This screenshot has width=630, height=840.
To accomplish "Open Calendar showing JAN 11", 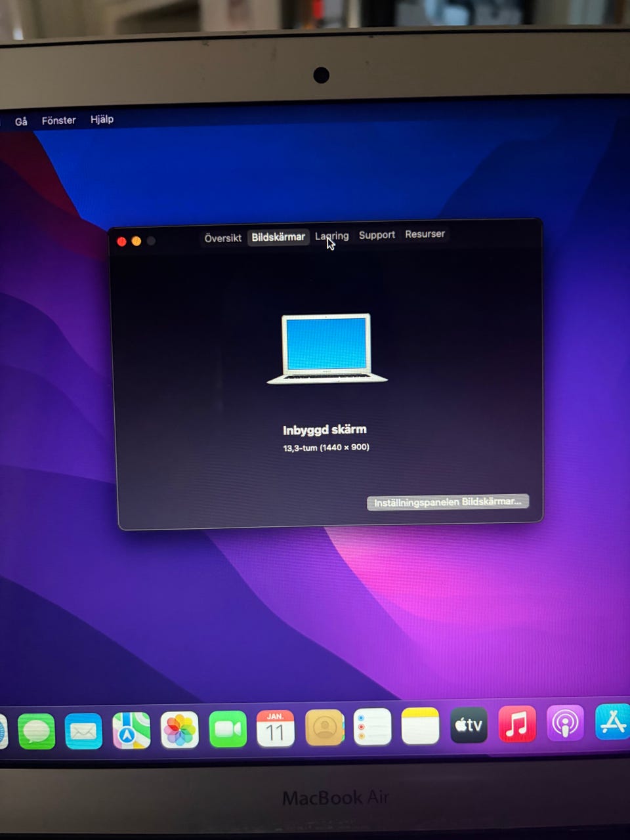I will click(276, 728).
